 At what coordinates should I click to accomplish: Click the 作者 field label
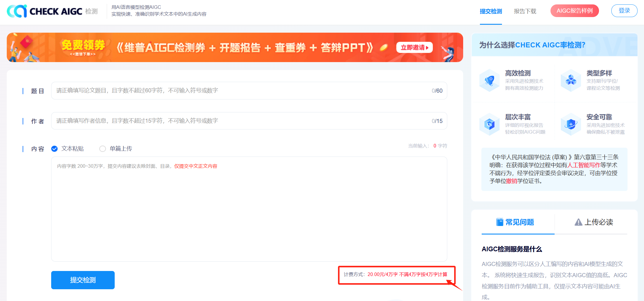click(38, 121)
